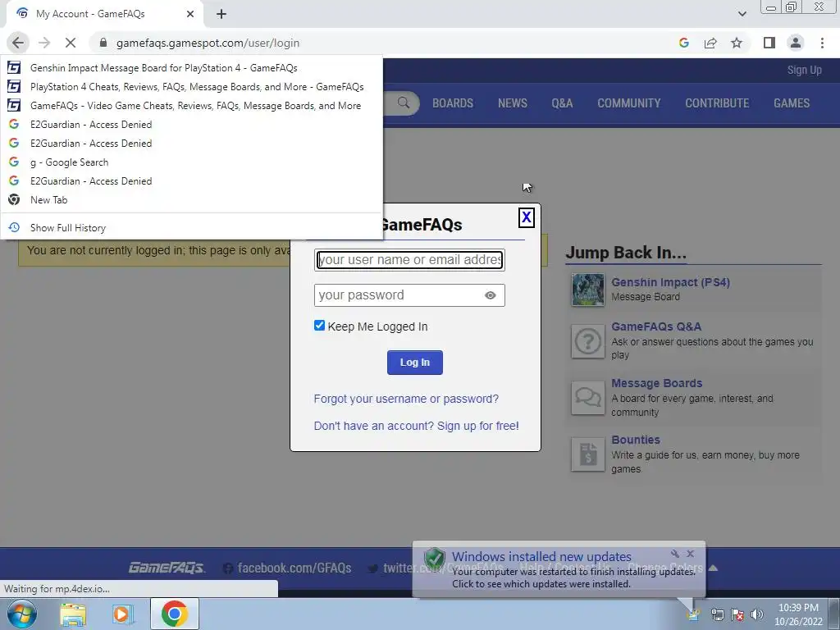Open the Windows Start button
This screenshot has width=840, height=630.
click(x=21, y=614)
